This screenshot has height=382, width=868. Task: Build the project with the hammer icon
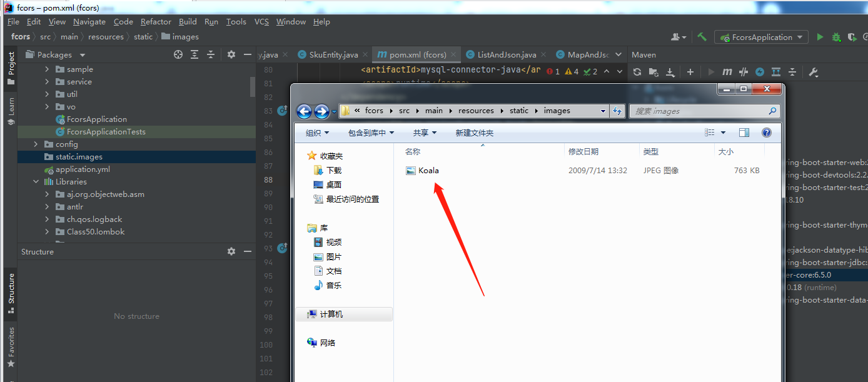pyautogui.click(x=702, y=37)
